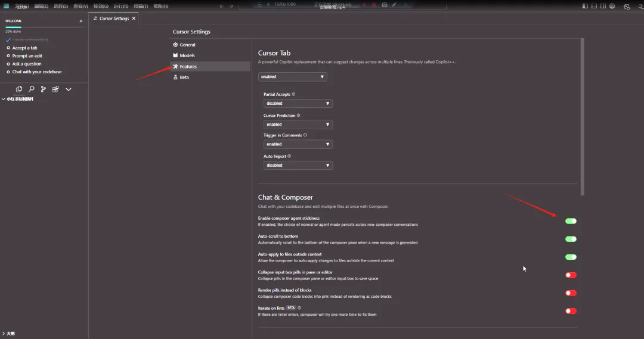Screen dimensions: 644x339
Task: Switch to Cursor Settings editor tab
Action: point(114,18)
